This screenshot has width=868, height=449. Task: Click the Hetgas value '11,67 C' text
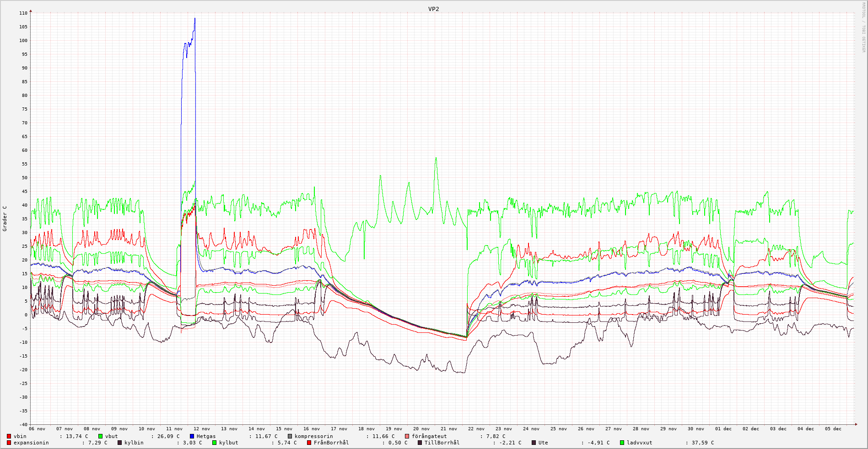point(265,436)
